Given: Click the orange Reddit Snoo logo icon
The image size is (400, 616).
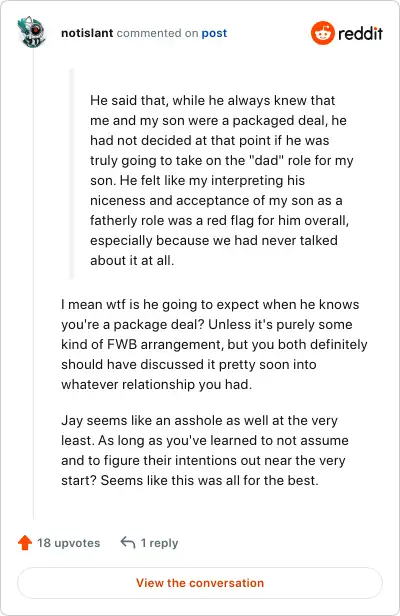Looking at the screenshot, I should [323, 33].
